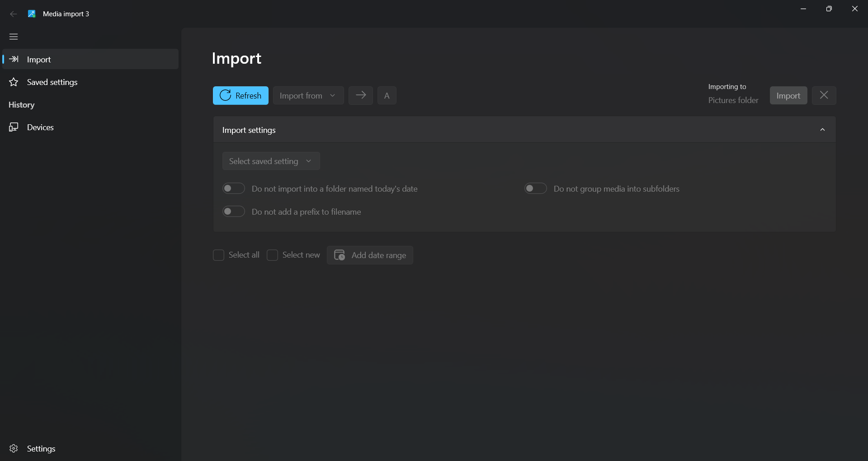Toggle do not add prefix to filename
Screen dimensions: 868x461
pyautogui.click(x=234, y=212)
